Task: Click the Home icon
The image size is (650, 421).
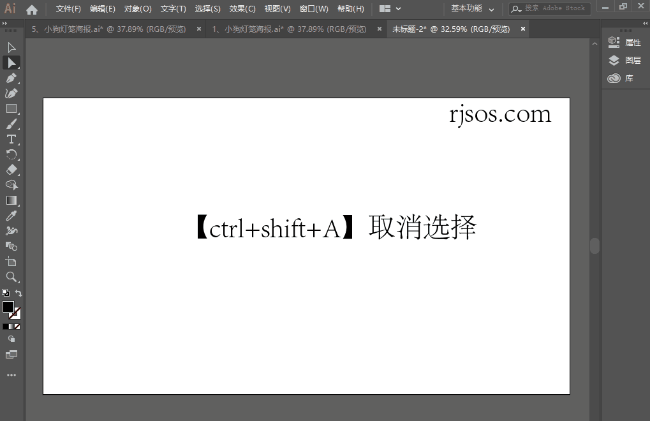Action: tap(32, 9)
